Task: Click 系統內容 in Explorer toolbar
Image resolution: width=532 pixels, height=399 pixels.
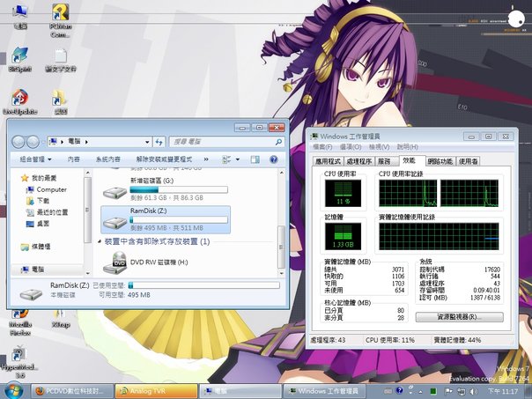Action: tap(107, 159)
